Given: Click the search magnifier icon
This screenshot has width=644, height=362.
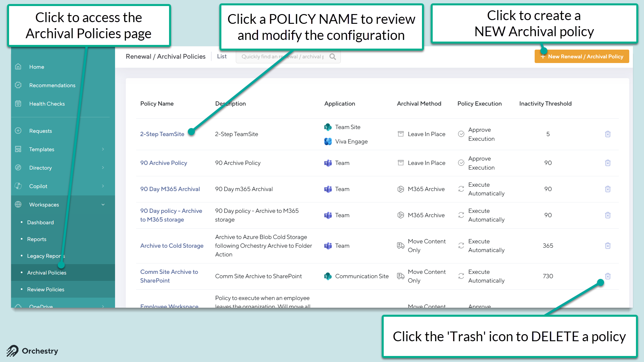Looking at the screenshot, I should [x=332, y=57].
